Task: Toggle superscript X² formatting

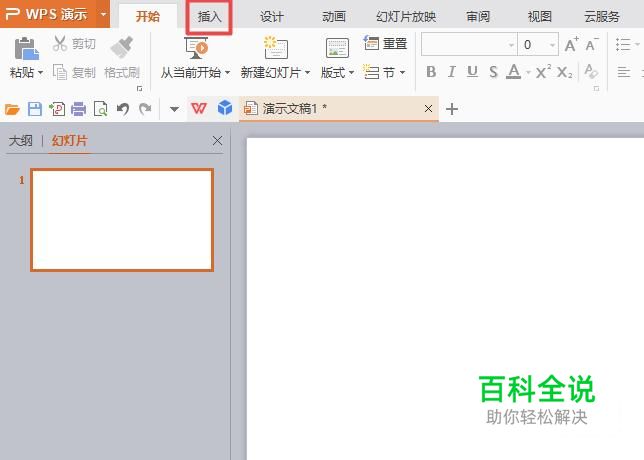Action: coord(543,72)
